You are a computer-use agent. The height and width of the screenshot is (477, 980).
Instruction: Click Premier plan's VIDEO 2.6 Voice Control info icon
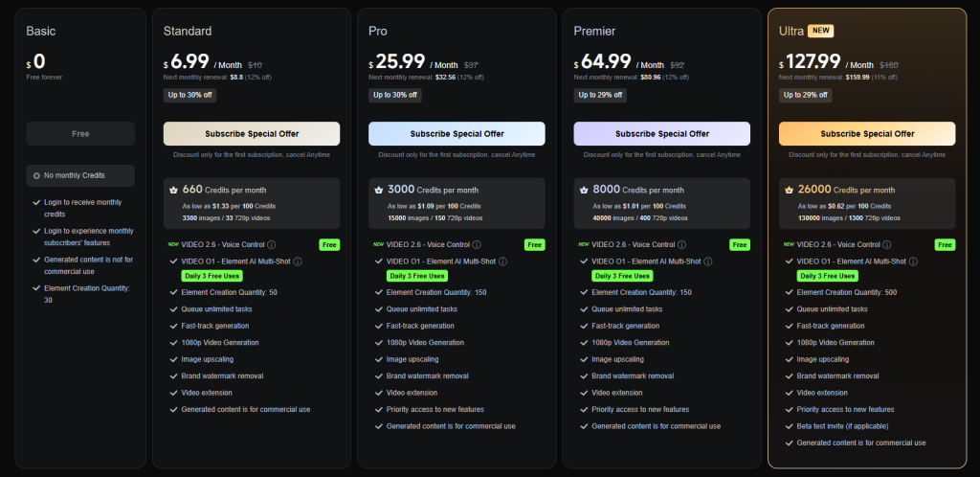[x=681, y=244]
